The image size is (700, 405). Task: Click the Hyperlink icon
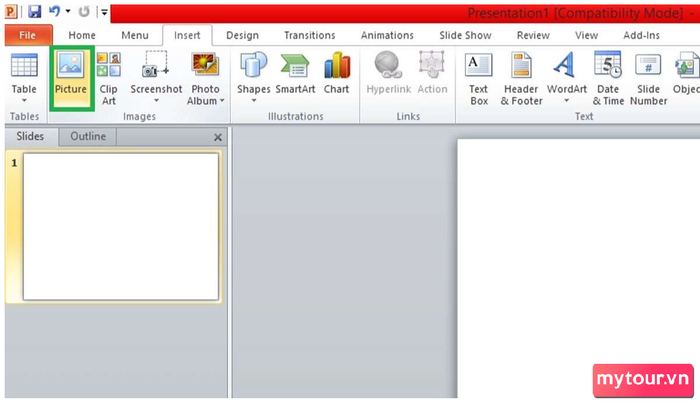pyautogui.click(x=388, y=65)
